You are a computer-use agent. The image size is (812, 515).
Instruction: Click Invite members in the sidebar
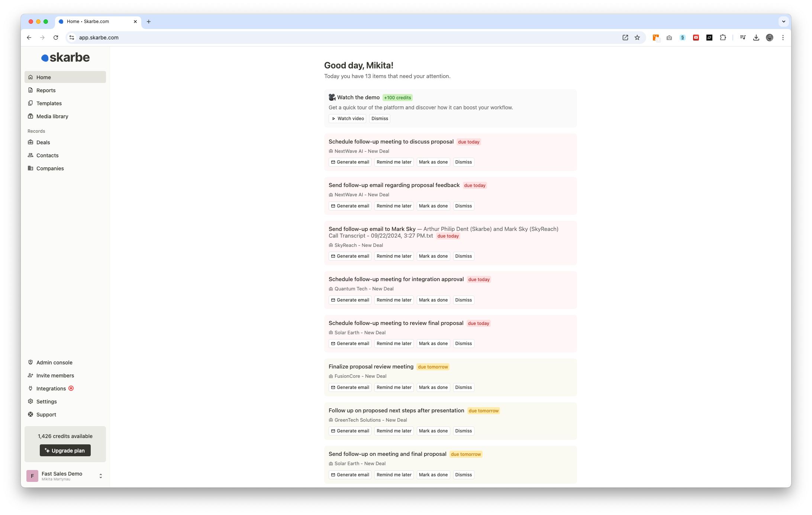(x=55, y=375)
